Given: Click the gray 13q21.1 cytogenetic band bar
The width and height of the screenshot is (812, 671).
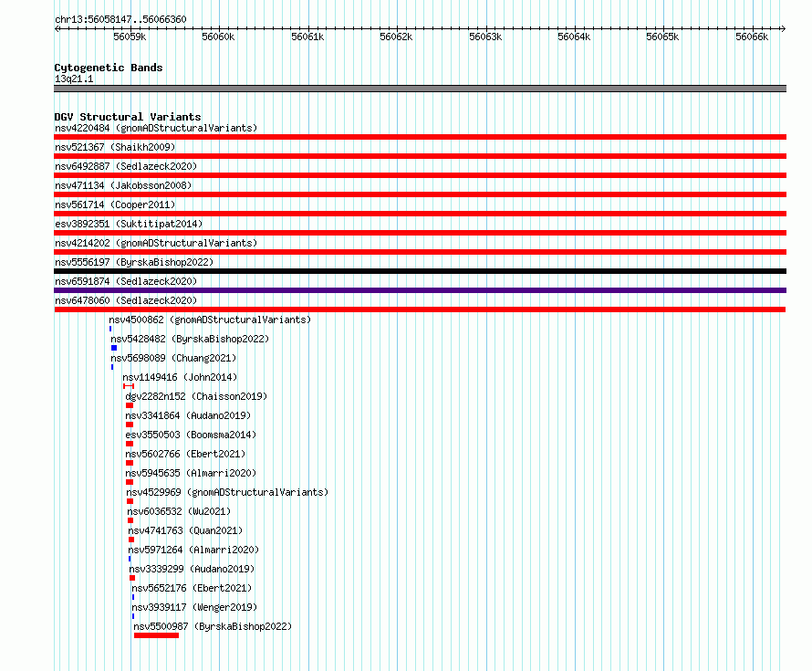Looking at the screenshot, I should tap(420, 89).
